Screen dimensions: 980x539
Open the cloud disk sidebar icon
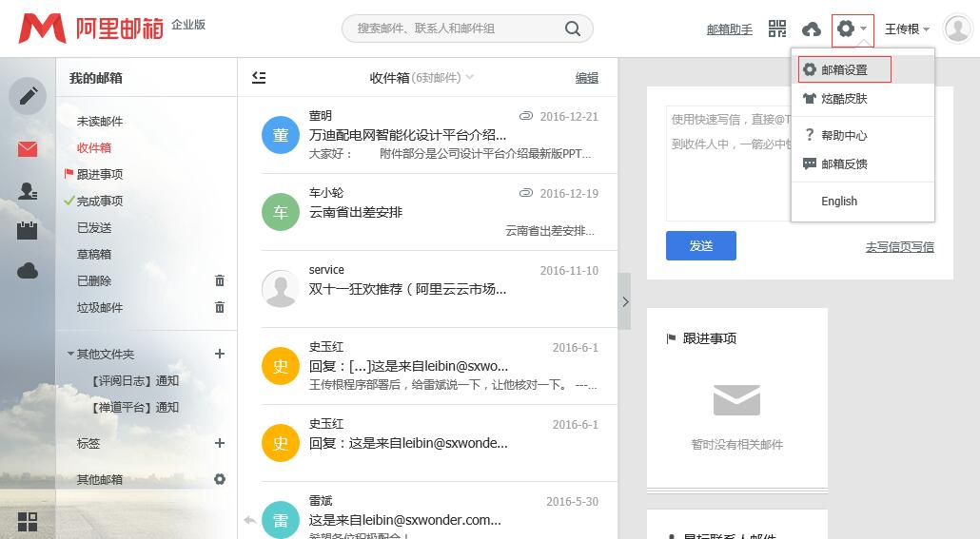28,271
